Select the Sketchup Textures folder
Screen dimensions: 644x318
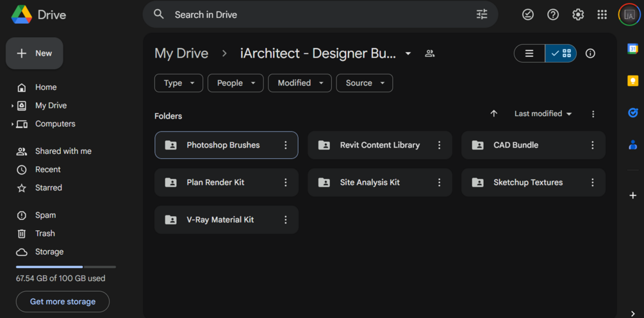pyautogui.click(x=533, y=183)
